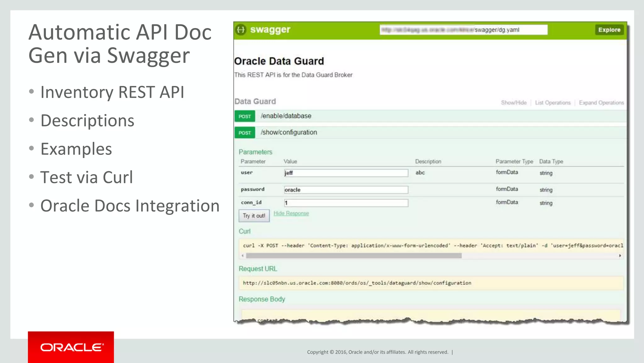644x363 pixels.
Task: Click the Curl box horizontal scrollbar
Action: pyautogui.click(x=353, y=256)
